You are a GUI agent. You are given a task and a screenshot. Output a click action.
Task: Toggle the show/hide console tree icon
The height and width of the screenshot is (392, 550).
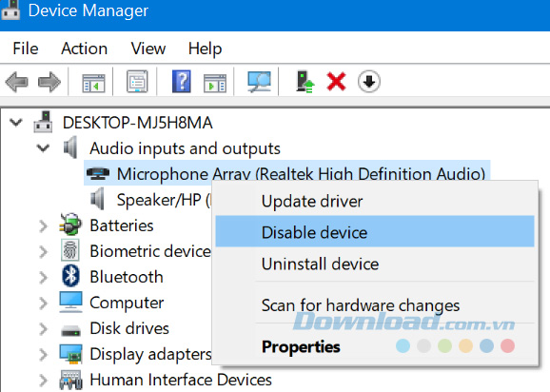[93, 83]
